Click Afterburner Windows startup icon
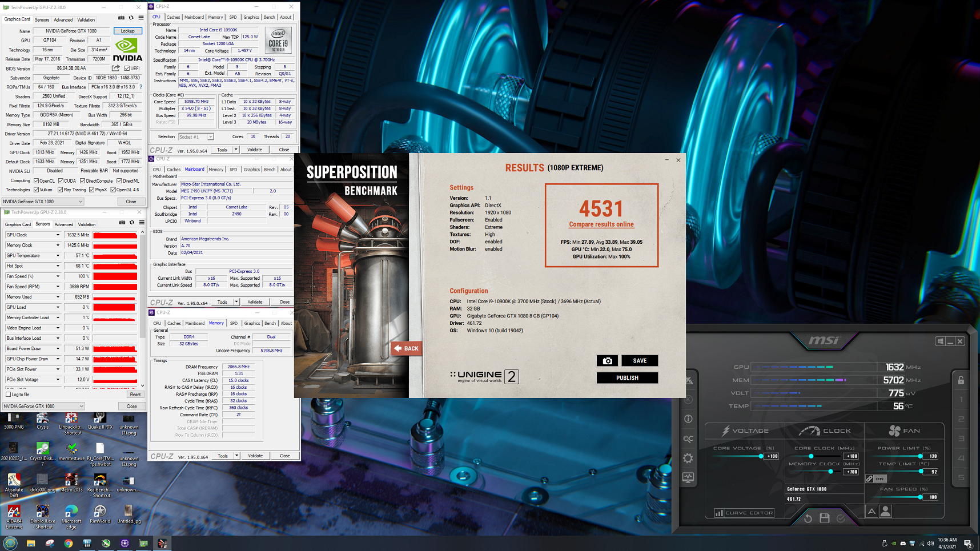The width and height of the screenshot is (980, 551). click(940, 341)
